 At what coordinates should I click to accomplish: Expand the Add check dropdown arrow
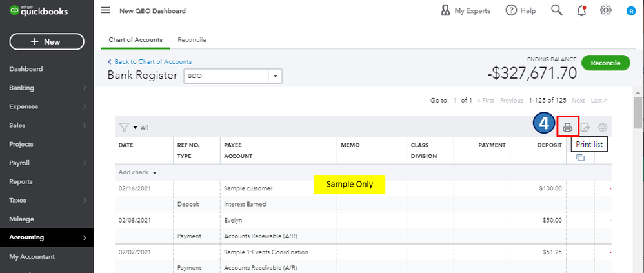click(x=155, y=173)
